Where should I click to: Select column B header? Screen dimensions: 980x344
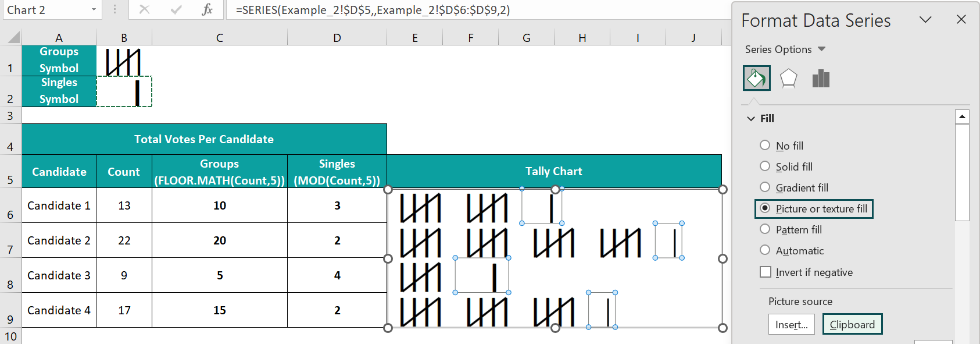(124, 38)
